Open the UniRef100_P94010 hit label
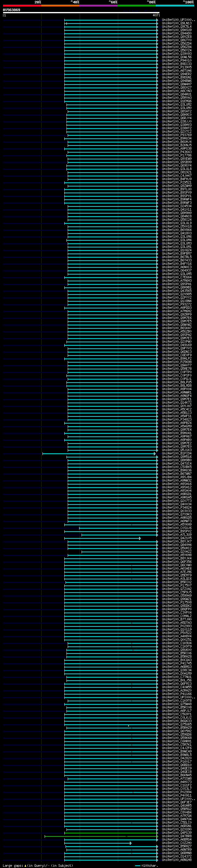The image size is (197, 868). click(x=177, y=60)
